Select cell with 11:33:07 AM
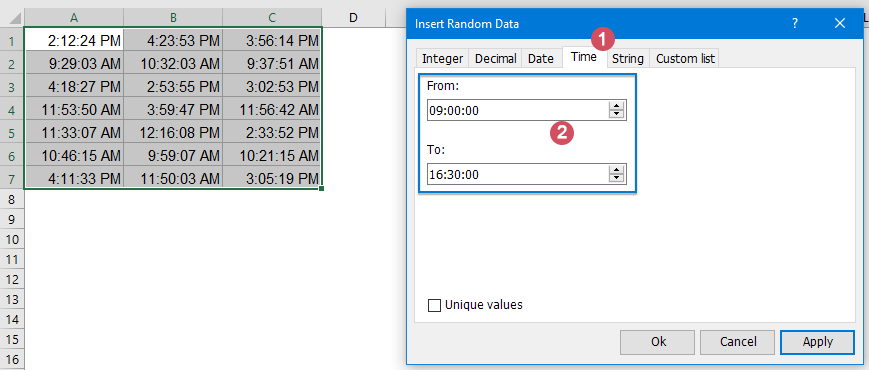 74,132
